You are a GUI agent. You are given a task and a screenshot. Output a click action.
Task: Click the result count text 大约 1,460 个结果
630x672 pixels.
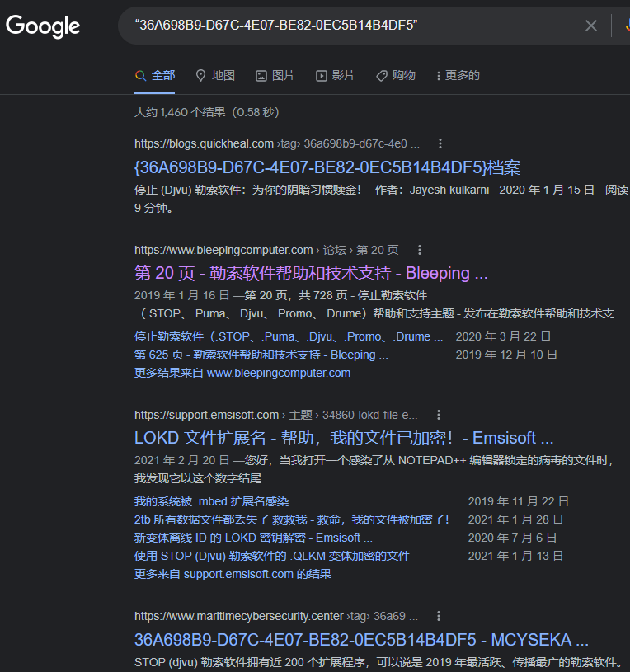click(207, 112)
